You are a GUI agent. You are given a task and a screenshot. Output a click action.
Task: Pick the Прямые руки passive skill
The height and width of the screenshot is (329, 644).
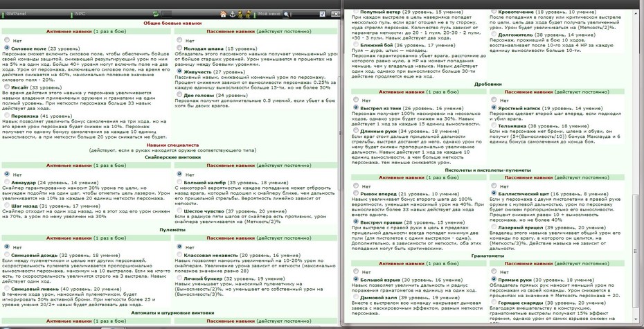pos(494,278)
